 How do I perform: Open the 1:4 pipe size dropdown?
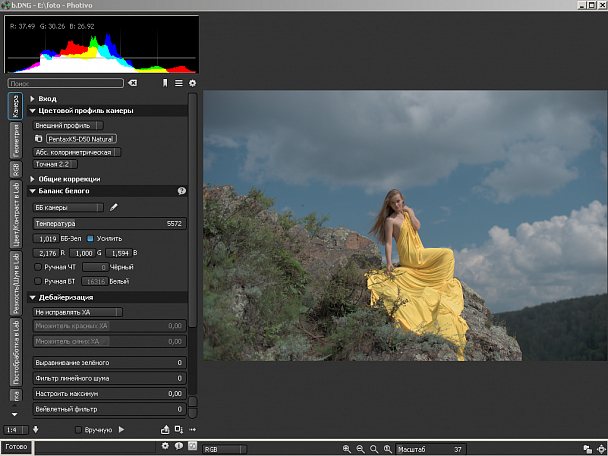16,430
